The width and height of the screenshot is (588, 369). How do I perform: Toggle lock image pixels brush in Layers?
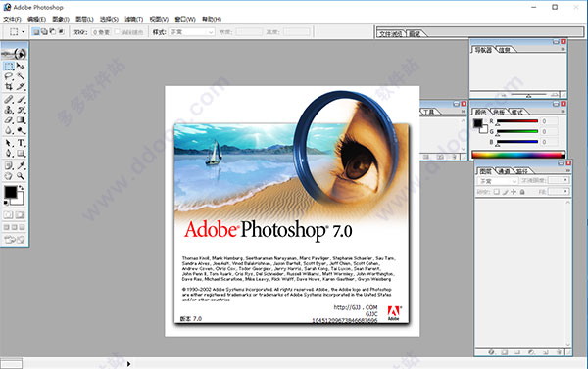click(x=505, y=192)
